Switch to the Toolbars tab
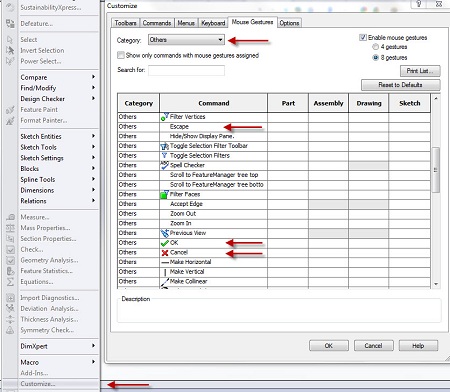The width and height of the screenshot is (450, 392). pos(125,23)
